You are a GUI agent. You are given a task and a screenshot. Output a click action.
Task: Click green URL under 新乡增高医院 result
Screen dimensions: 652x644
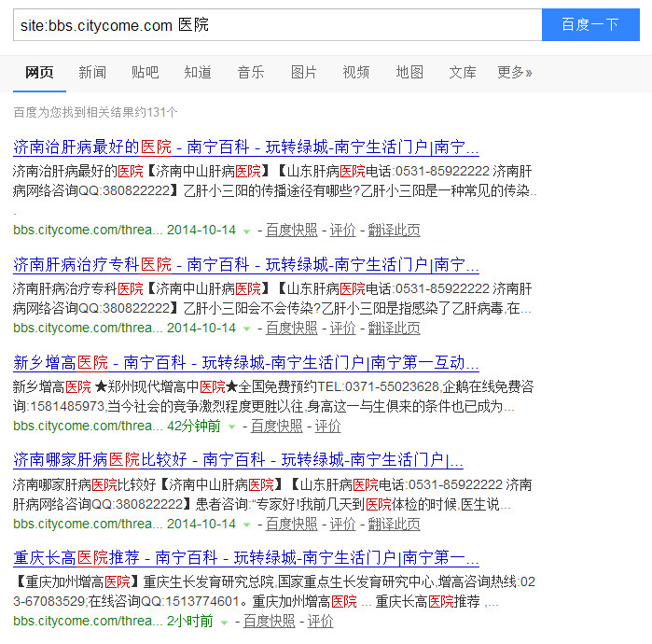click(88, 426)
